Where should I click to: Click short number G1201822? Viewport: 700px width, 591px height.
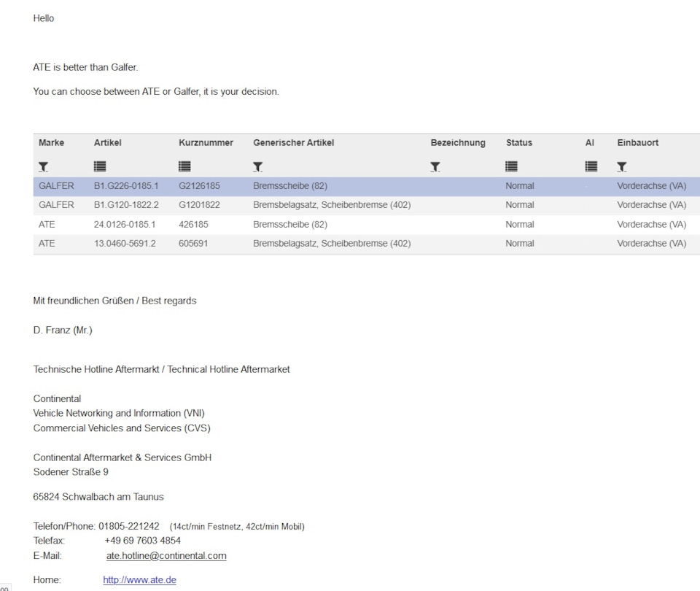199,205
